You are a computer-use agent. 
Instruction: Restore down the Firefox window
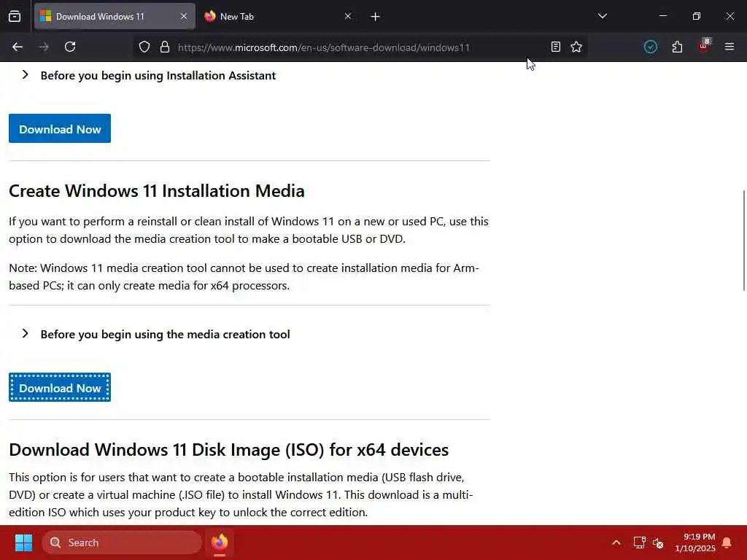point(697,16)
